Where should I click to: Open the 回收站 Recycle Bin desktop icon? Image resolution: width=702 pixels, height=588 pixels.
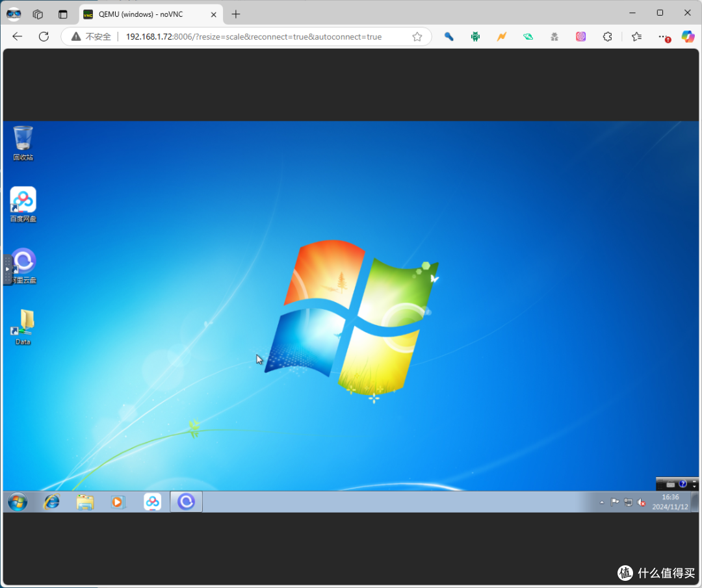23,143
